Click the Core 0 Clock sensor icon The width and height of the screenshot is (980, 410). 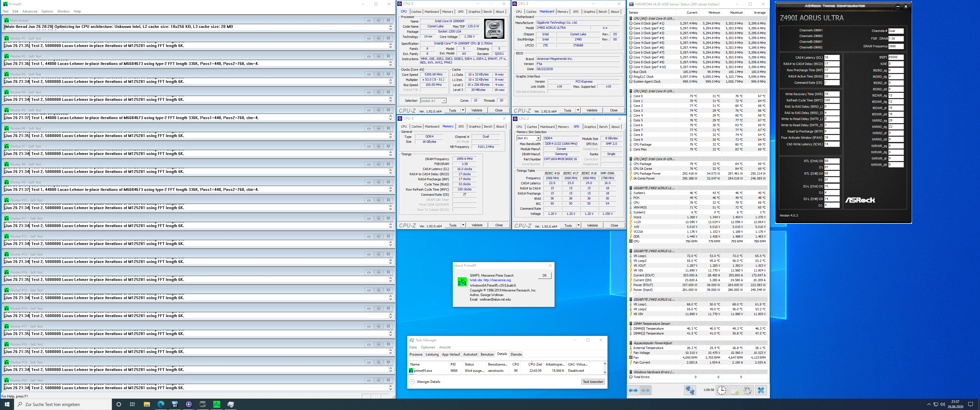pyautogui.click(x=631, y=24)
